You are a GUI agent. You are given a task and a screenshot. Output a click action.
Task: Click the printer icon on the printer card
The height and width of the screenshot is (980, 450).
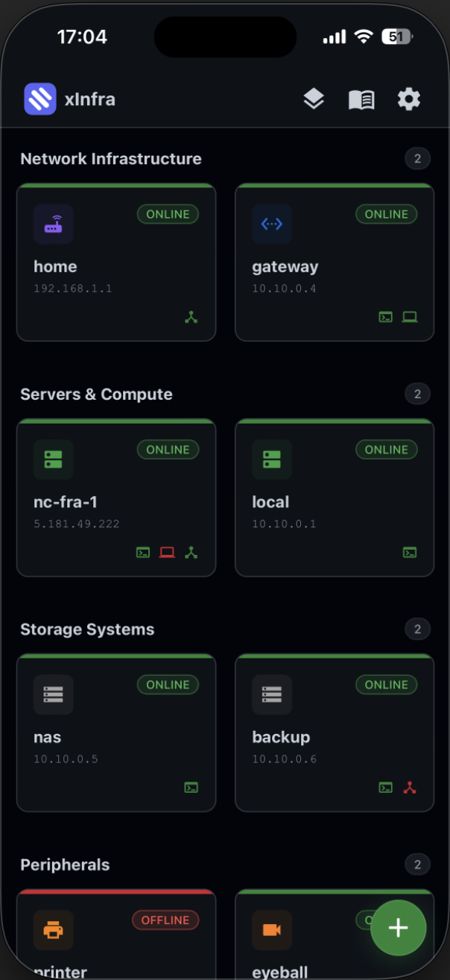(x=53, y=930)
